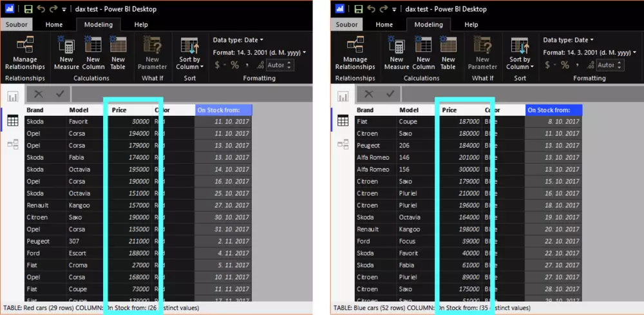Switch to Report view in right window sidebar

[343, 97]
